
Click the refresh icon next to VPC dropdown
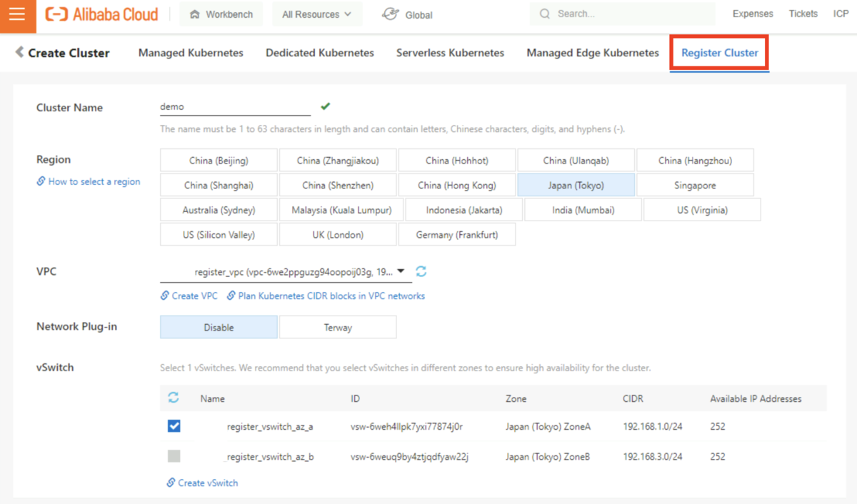[421, 271]
